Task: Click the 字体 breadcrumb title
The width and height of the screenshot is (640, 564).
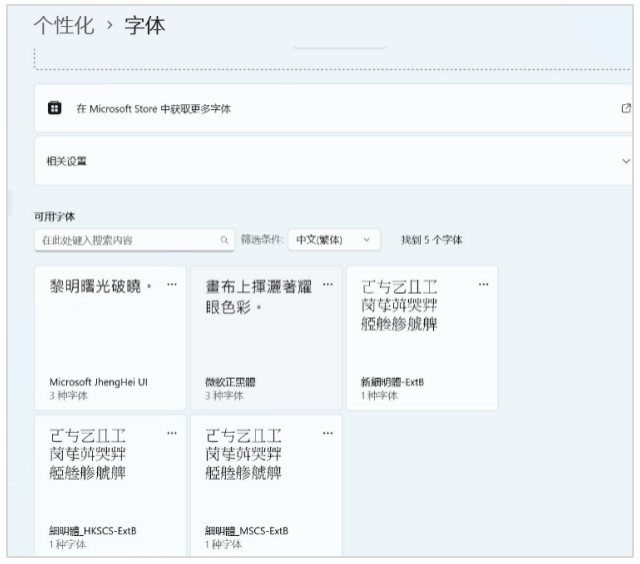Action: (145, 25)
